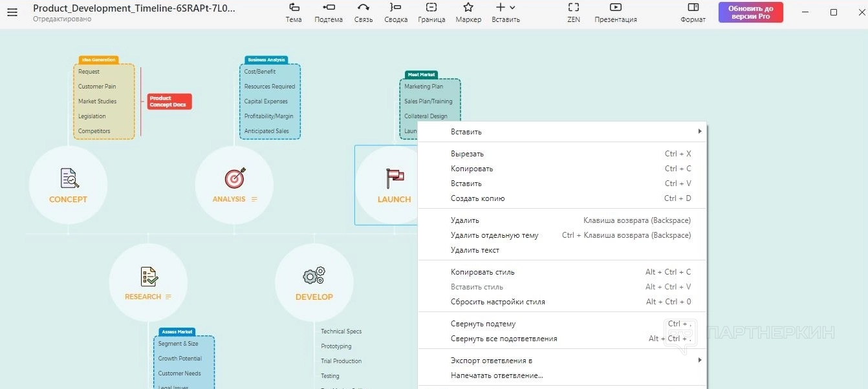The image size is (868, 389).
Task: Choose Удалить отдельную тему
Action: pos(563,235)
